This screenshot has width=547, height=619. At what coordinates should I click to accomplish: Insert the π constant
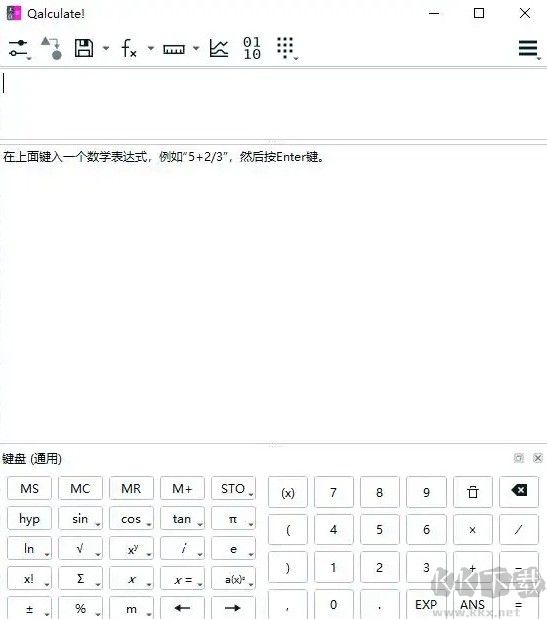[x=233, y=518]
